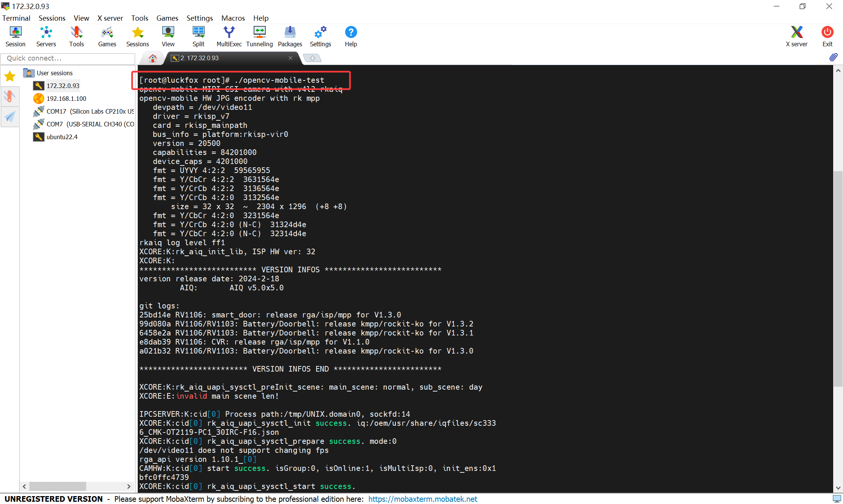Split the terminal view
This screenshot has height=504, width=843.
pos(198,36)
